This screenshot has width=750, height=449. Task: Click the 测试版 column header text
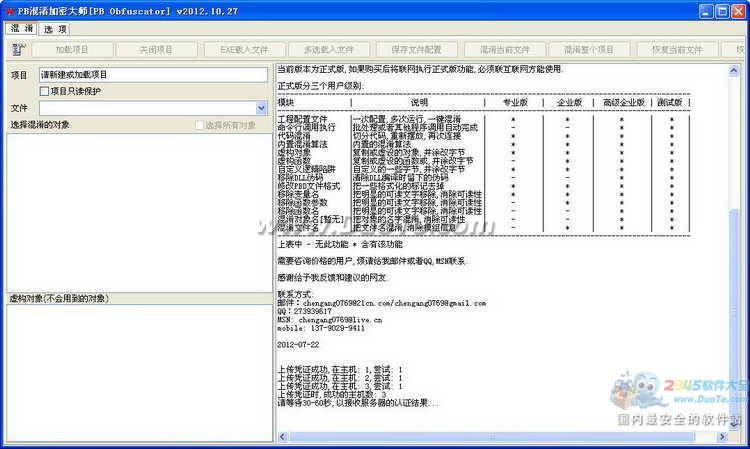670,102
